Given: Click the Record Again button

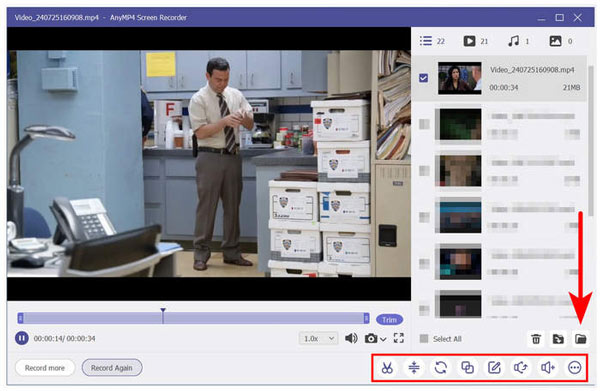Looking at the screenshot, I should click(112, 368).
